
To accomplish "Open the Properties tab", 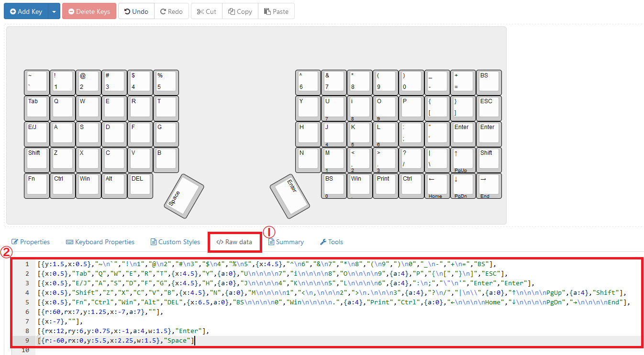I will (x=31, y=242).
